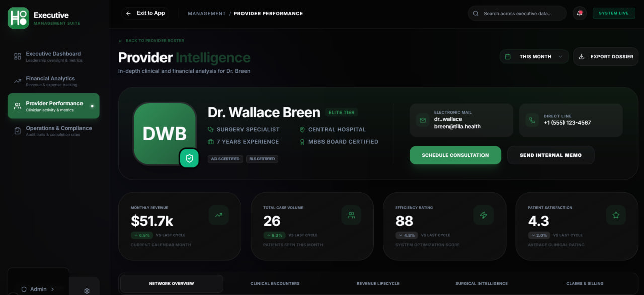Open settings gear in sidebar footer

coord(87,291)
